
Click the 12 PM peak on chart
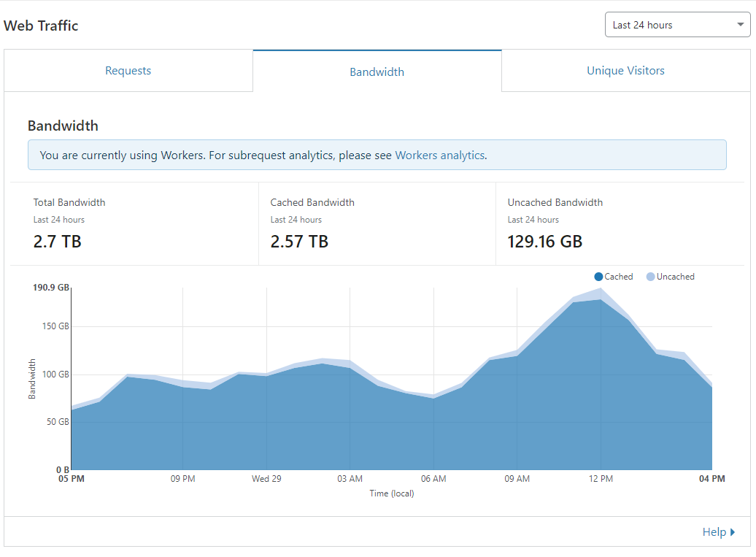tap(601, 288)
